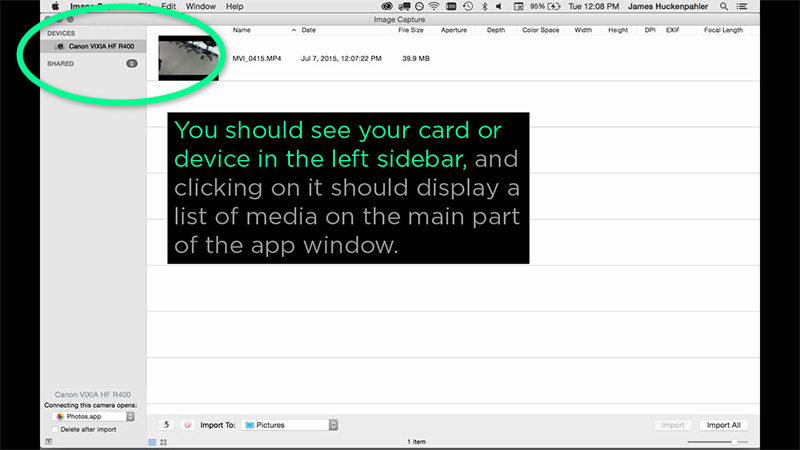Open the Import To Pictures dropdown
The height and width of the screenshot is (450, 800).
(289, 424)
